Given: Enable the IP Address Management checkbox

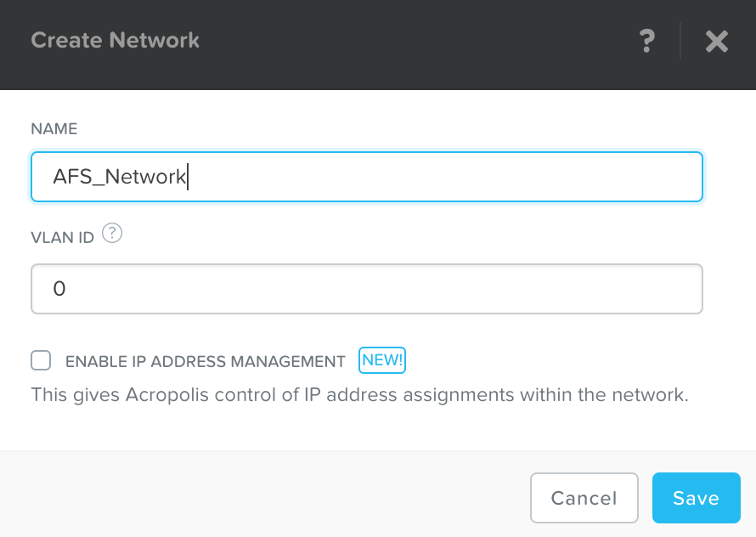Looking at the screenshot, I should point(41,360).
